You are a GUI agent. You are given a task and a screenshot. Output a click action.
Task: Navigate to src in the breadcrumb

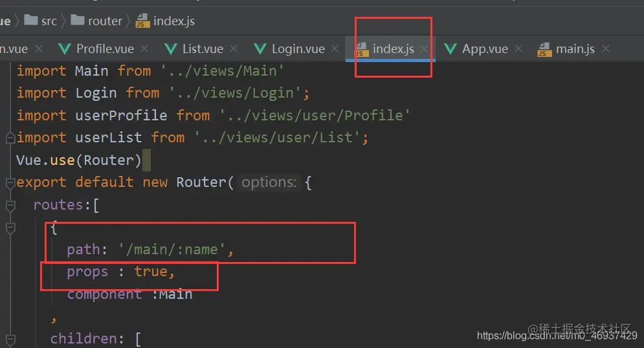(x=49, y=21)
